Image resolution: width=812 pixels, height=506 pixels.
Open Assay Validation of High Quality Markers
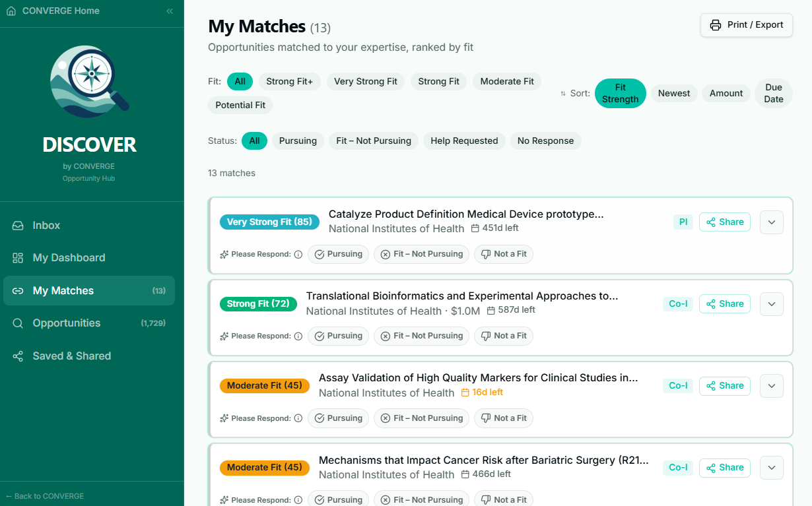click(479, 378)
